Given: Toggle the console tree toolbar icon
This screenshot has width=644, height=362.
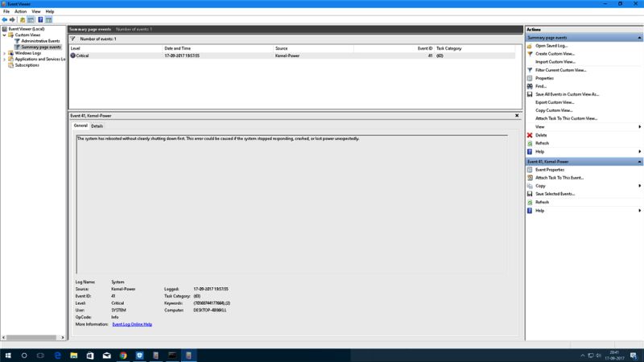Looking at the screenshot, I should (31, 19).
